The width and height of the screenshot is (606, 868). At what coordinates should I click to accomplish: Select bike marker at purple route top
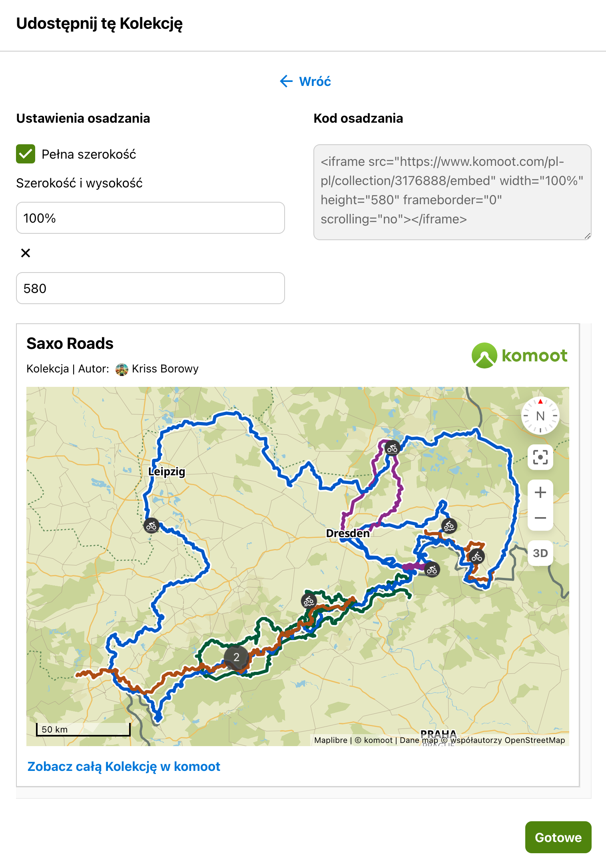[392, 448]
